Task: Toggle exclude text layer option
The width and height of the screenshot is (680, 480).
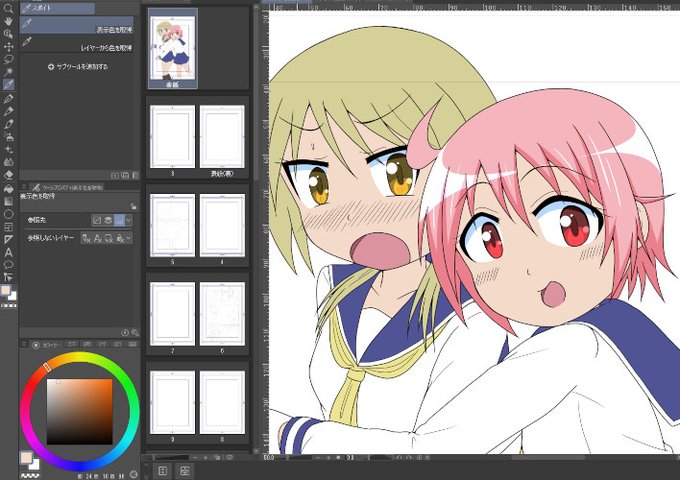Action: [98, 238]
